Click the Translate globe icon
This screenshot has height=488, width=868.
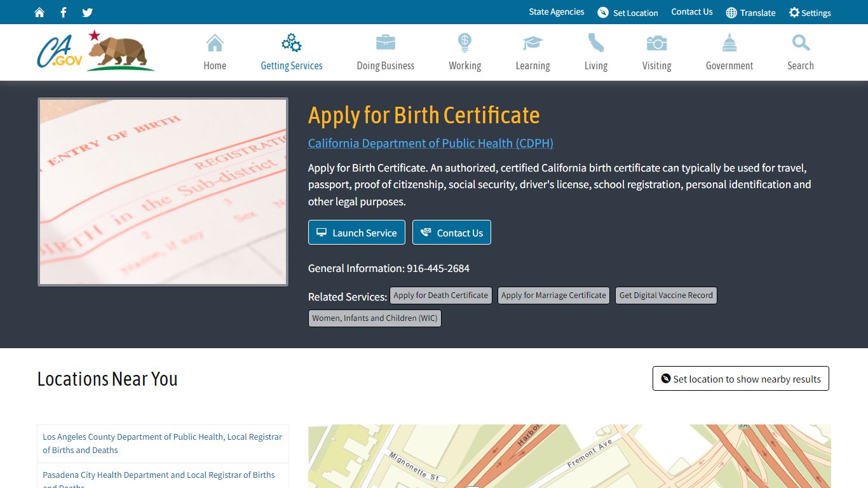tap(731, 13)
